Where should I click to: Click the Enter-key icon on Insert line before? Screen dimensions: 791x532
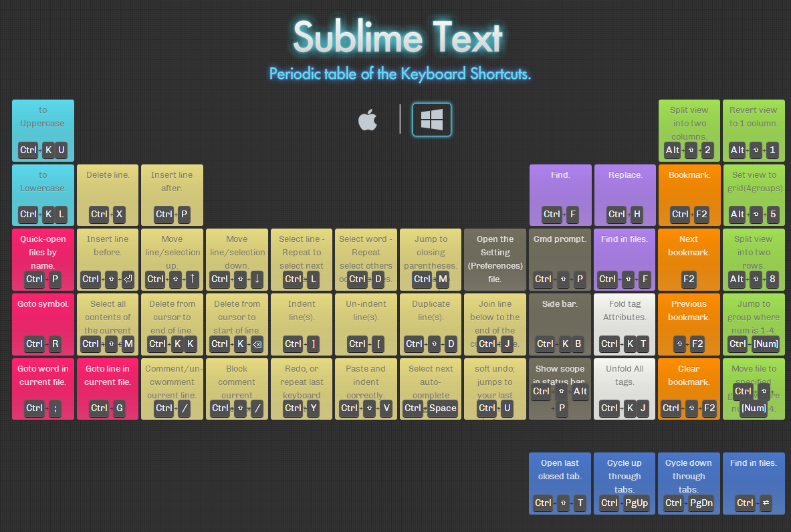coord(127,279)
